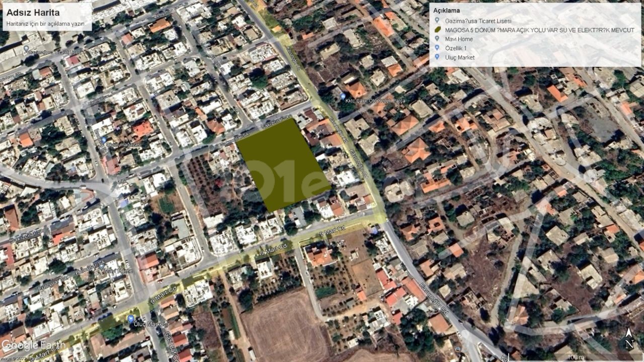This screenshot has width=644, height=362.
Task: Select the 'Özellik 1' legend entry text
Action: click(x=456, y=48)
